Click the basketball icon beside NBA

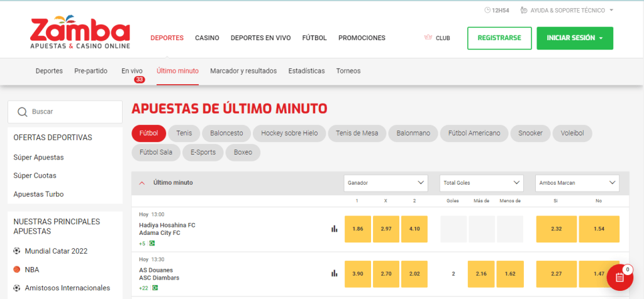17,269
